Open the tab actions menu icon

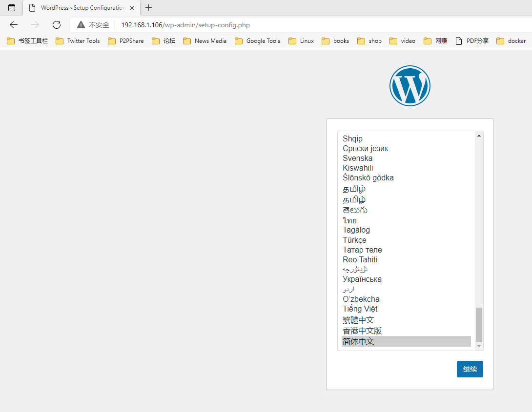coord(12,7)
